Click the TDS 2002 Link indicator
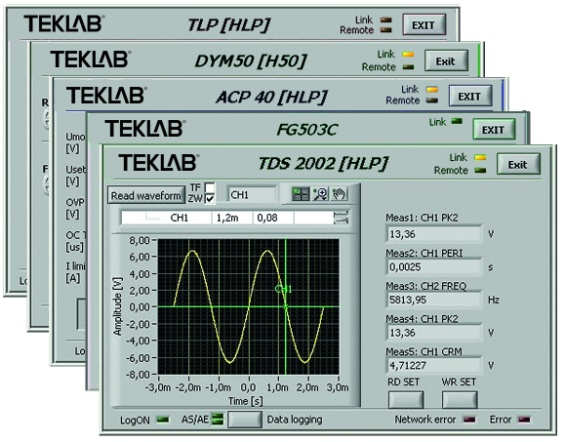This screenshot has height=442, width=565. pos(480,157)
